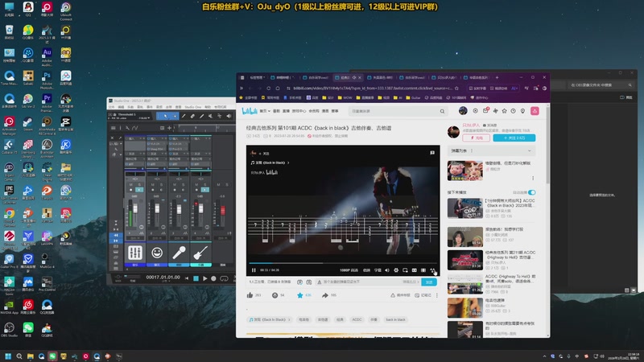This screenshot has height=362, width=644.
Task: Solo the third mixer channel
Action: pyautogui.click(x=184, y=185)
